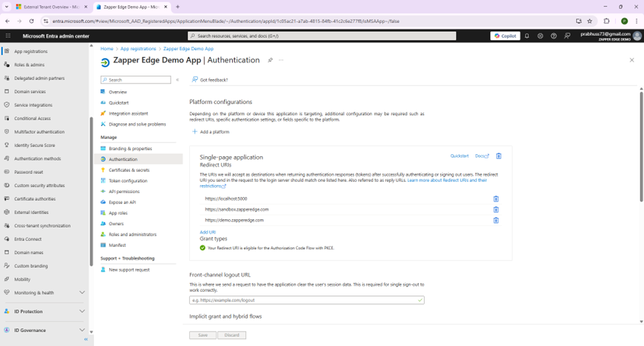This screenshot has height=346, width=644.
Task: Open the settings gear in header
Action: tap(540, 36)
